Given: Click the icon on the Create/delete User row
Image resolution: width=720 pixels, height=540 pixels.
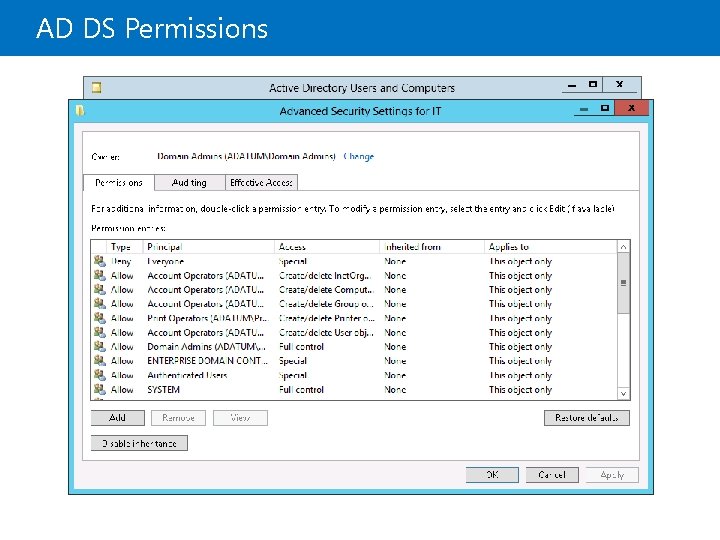Looking at the screenshot, I should tap(100, 332).
